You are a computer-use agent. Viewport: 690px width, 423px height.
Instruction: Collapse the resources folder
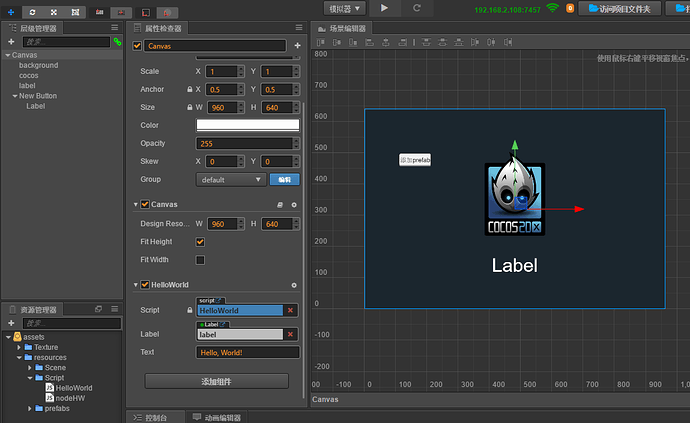19,357
